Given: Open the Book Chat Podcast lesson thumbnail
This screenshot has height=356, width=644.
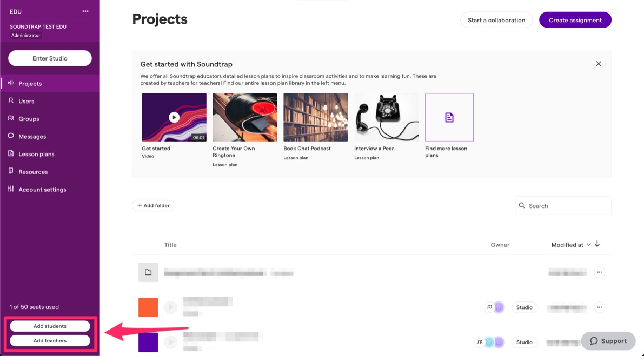Looking at the screenshot, I should 315,117.
